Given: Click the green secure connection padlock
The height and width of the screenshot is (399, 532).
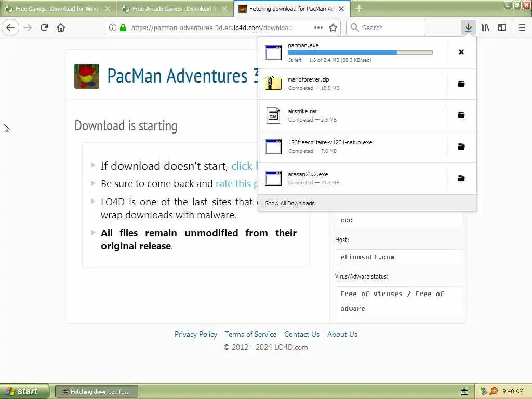Looking at the screenshot, I should (123, 28).
